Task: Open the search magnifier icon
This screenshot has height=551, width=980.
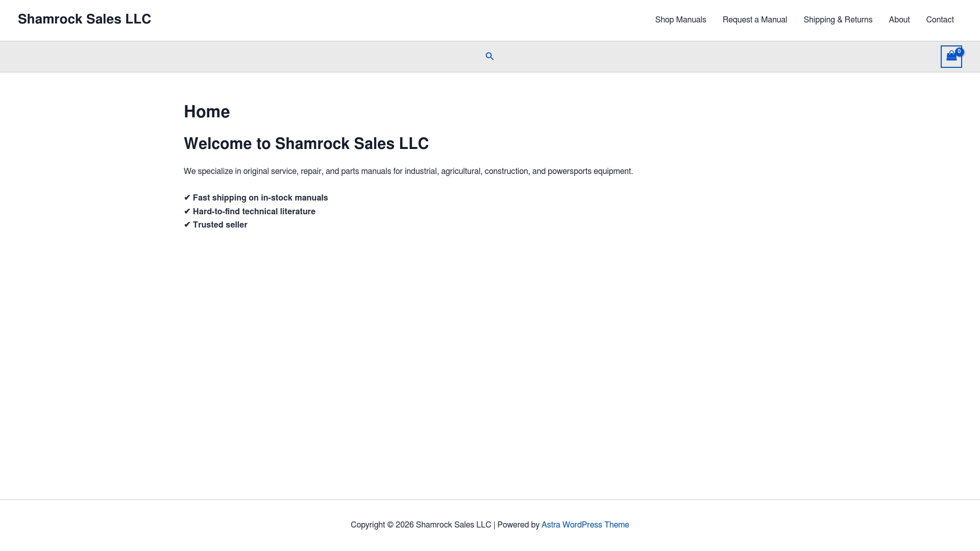Action: (489, 57)
